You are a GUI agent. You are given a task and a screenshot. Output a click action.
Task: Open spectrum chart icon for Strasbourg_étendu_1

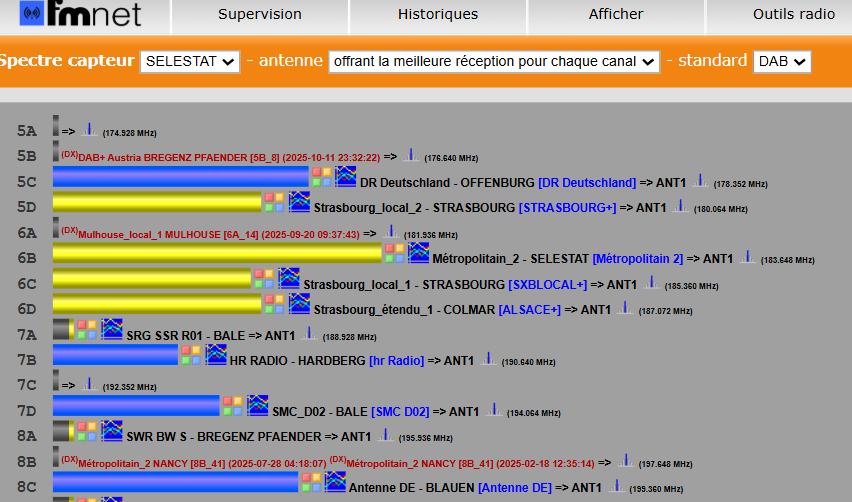pyautogui.click(x=299, y=304)
